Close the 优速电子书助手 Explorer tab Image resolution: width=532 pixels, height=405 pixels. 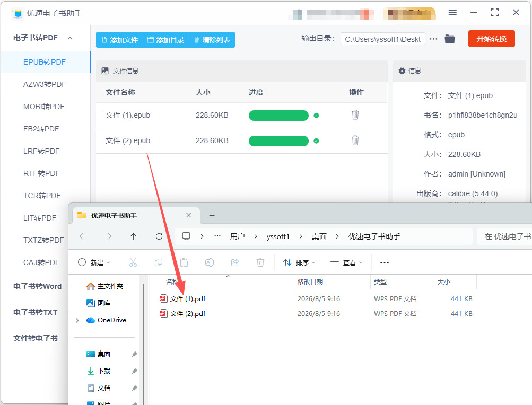189,215
